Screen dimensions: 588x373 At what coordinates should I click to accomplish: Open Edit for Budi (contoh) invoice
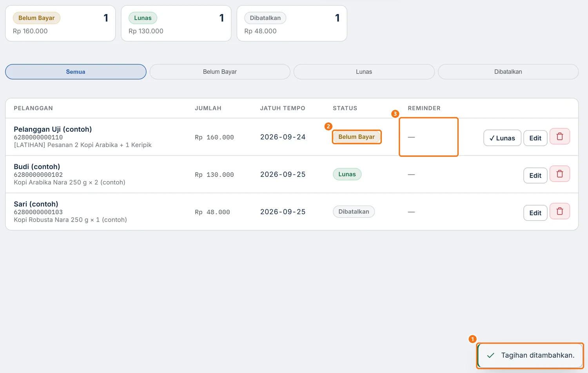[x=535, y=175]
